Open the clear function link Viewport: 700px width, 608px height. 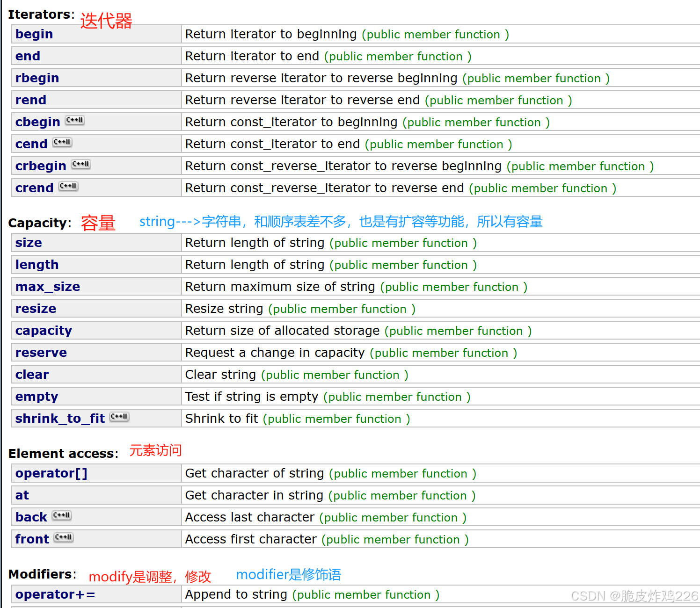click(x=32, y=375)
